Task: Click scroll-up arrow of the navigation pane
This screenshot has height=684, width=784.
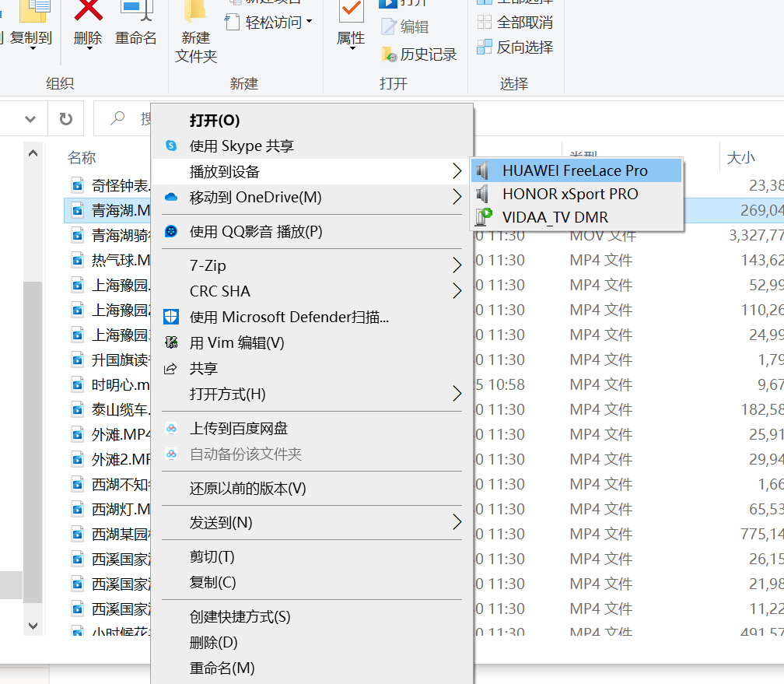Action: coord(33,153)
